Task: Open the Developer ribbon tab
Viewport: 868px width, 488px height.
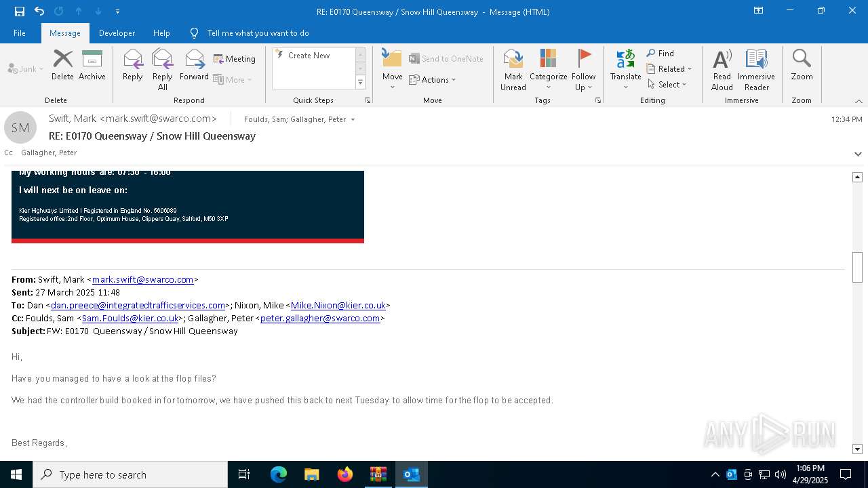Action: (117, 33)
